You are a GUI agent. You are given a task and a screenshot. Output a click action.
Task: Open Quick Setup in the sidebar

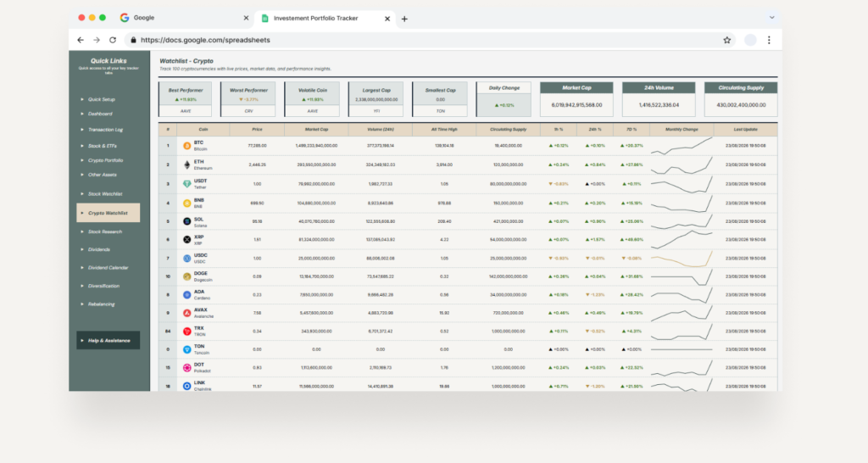[x=102, y=100]
